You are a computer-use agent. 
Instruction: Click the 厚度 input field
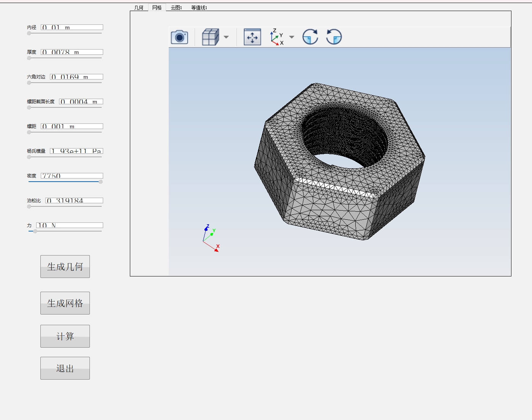pyautogui.click(x=72, y=52)
